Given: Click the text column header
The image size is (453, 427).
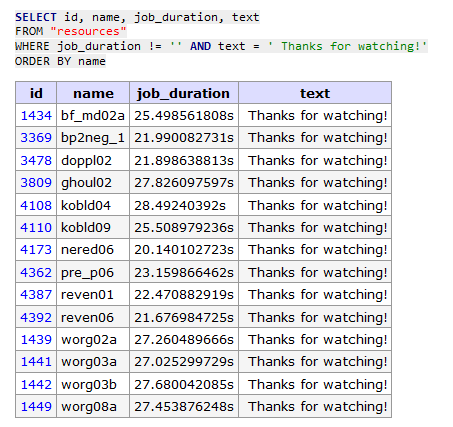Looking at the screenshot, I should coord(315,93).
